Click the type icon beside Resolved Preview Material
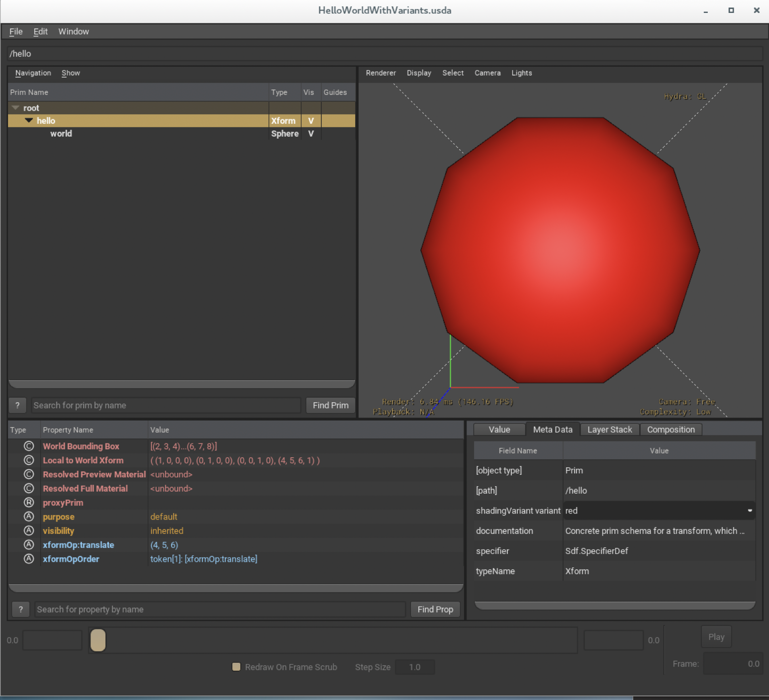769x700 pixels. [x=29, y=474]
